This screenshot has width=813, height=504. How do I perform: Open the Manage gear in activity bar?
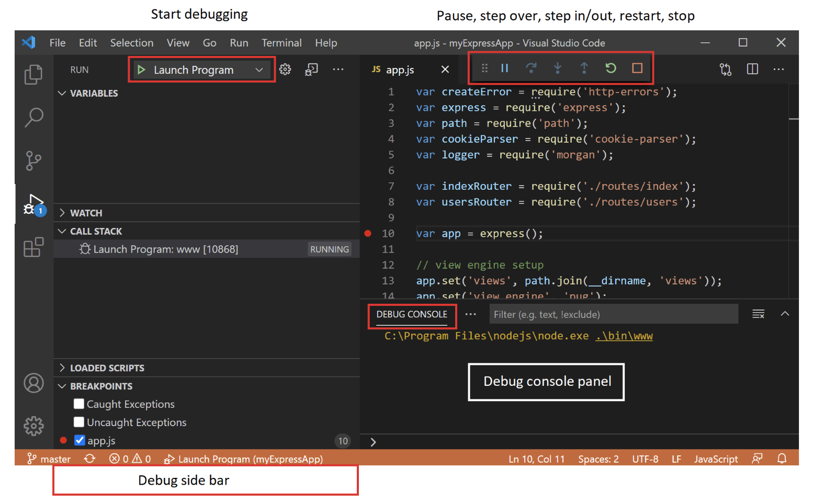pos(33,426)
